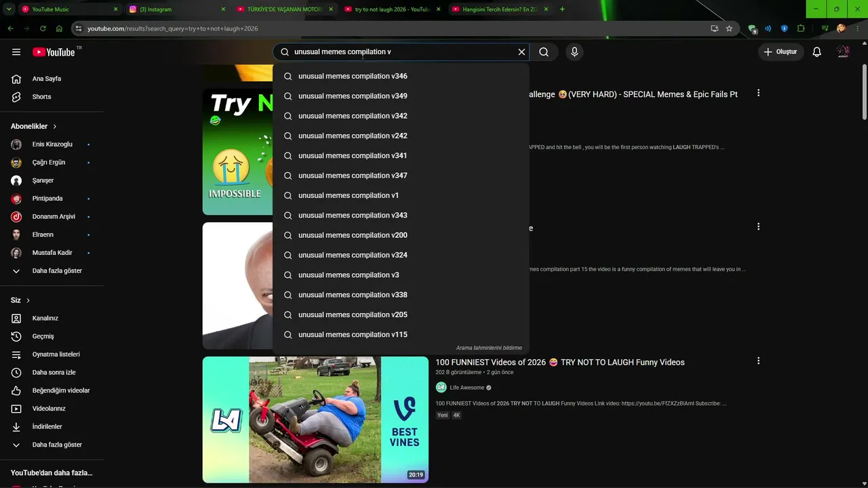The height and width of the screenshot is (488, 868).
Task: Select suggestion unusual memes compilation v200
Action: pos(401,235)
